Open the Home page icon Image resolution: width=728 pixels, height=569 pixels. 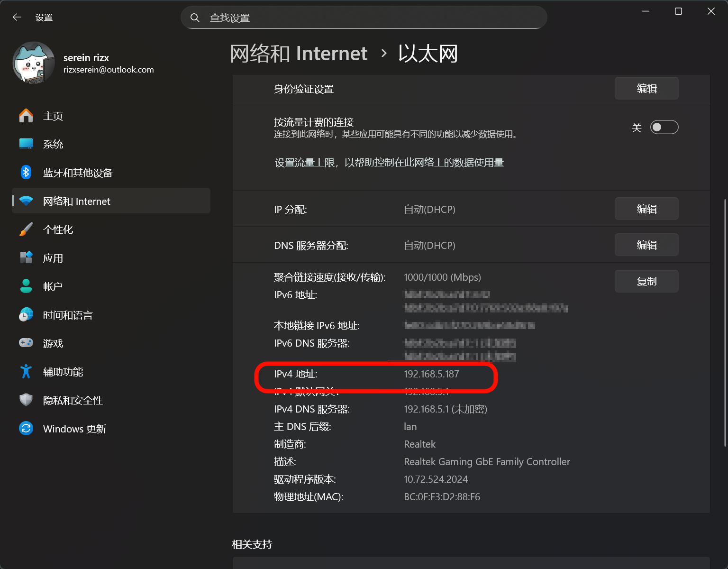pyautogui.click(x=26, y=116)
